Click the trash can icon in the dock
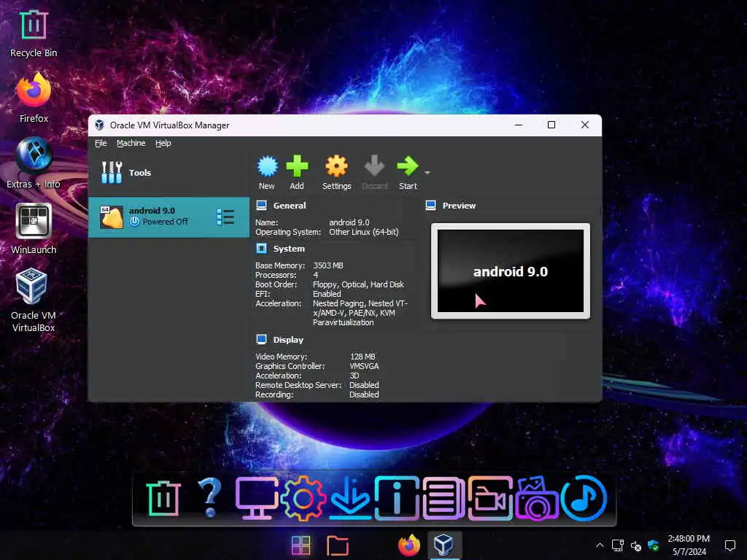This screenshot has width=747, height=560. 163,499
